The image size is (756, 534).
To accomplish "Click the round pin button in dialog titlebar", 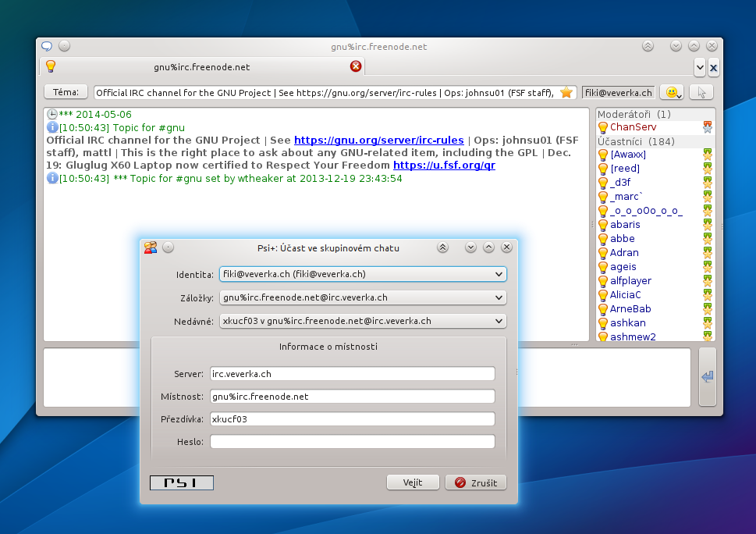I will pyautogui.click(x=168, y=247).
